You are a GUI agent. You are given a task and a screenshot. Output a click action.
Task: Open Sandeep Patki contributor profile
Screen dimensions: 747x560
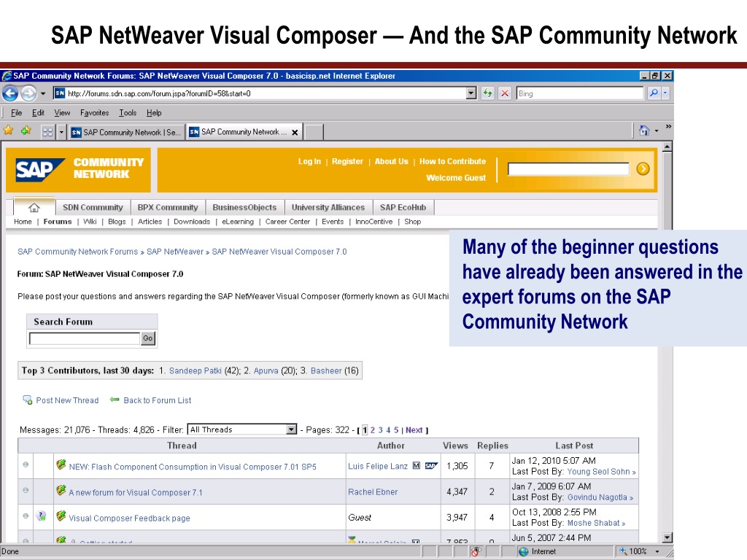coord(196,370)
